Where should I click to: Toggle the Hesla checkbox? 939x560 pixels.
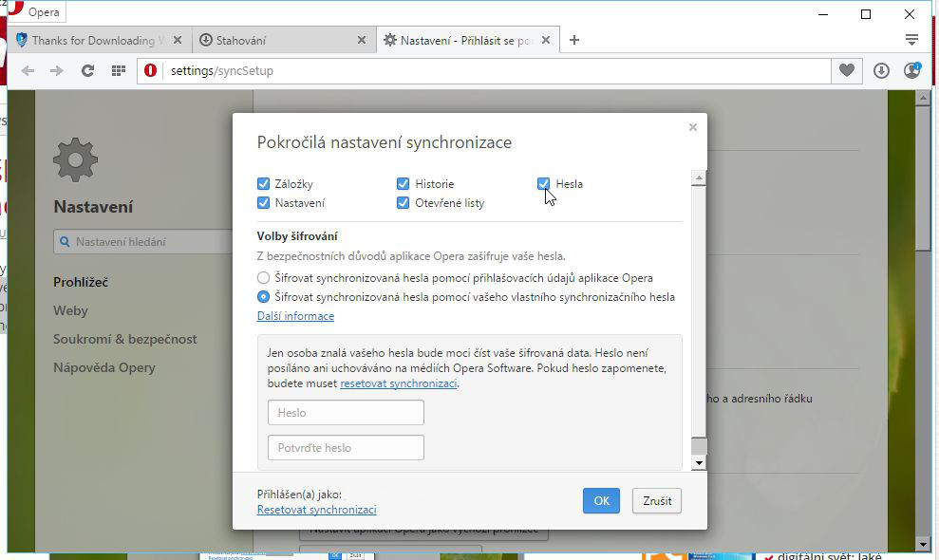point(543,184)
